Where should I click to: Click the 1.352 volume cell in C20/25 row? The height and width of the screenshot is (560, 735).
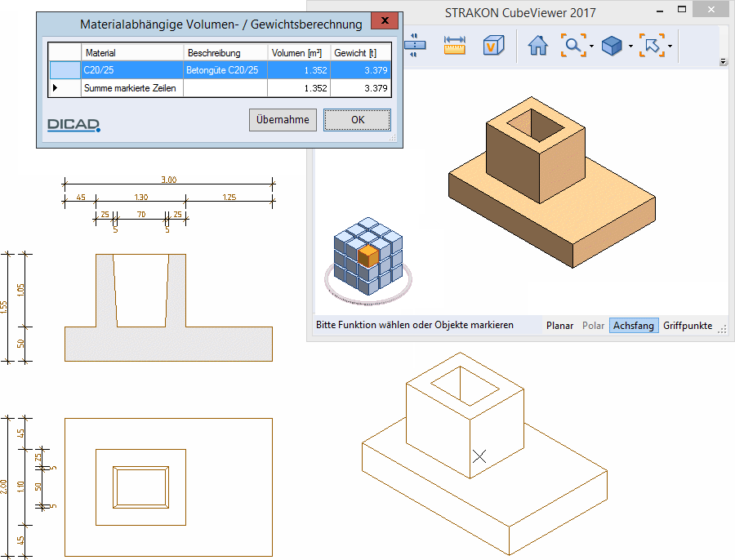click(x=299, y=70)
